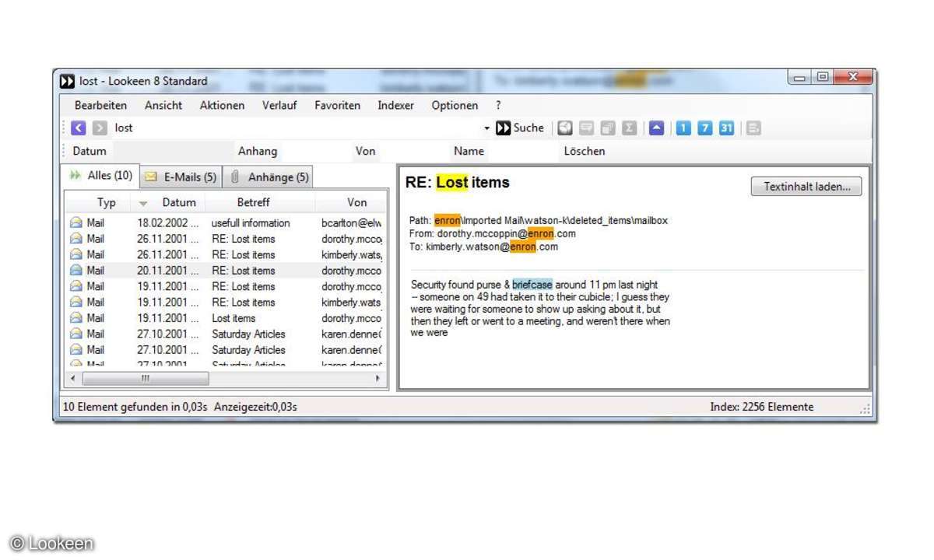Switch to the Alles (10) tab

[x=101, y=176]
